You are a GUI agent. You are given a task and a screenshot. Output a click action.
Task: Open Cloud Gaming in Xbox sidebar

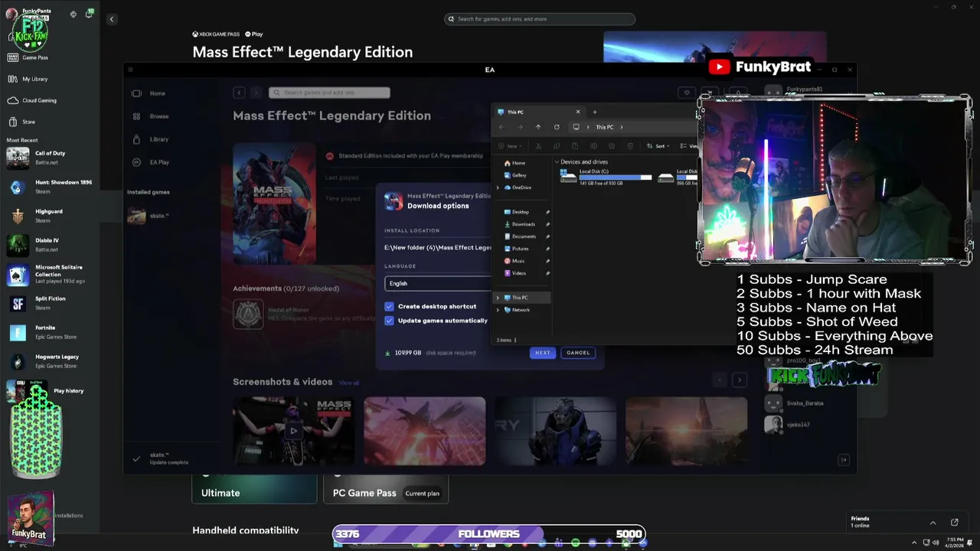tap(32, 100)
